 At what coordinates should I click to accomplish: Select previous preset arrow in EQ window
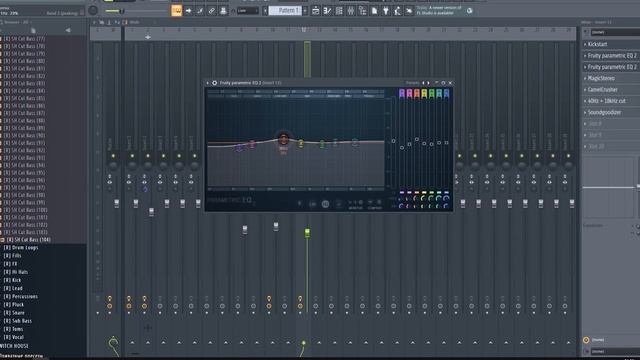coord(423,83)
